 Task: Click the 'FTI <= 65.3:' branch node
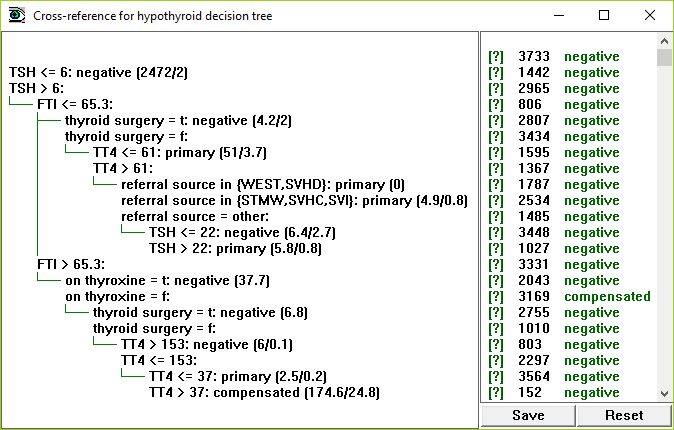pyautogui.click(x=75, y=104)
